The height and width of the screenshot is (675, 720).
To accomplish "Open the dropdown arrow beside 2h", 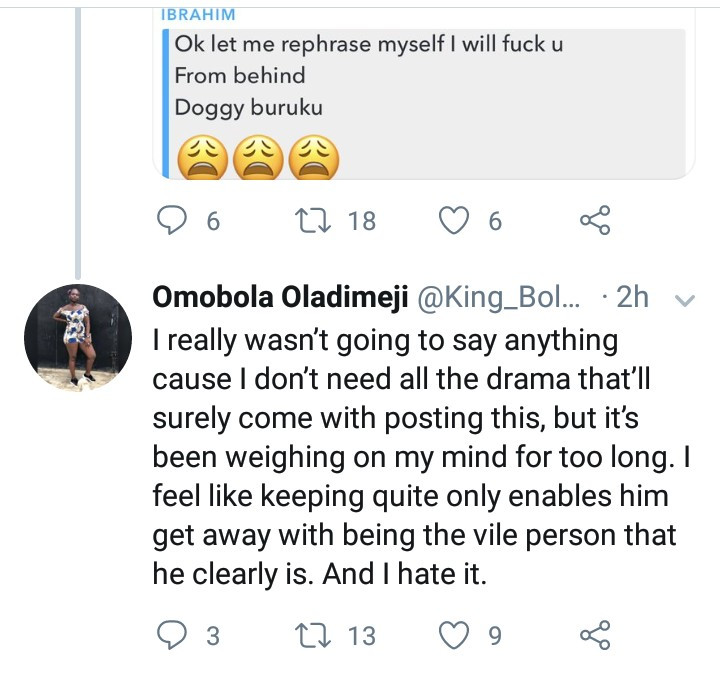I will tap(686, 300).
